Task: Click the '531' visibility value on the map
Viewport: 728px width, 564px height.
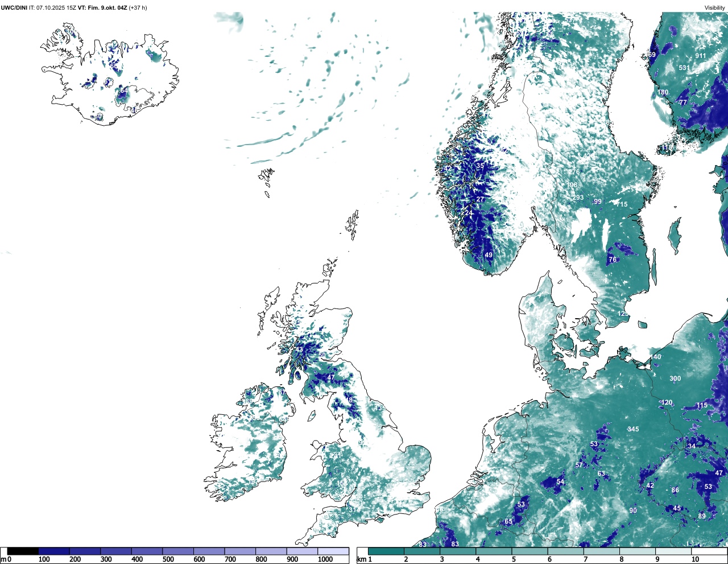Action: 684,68
